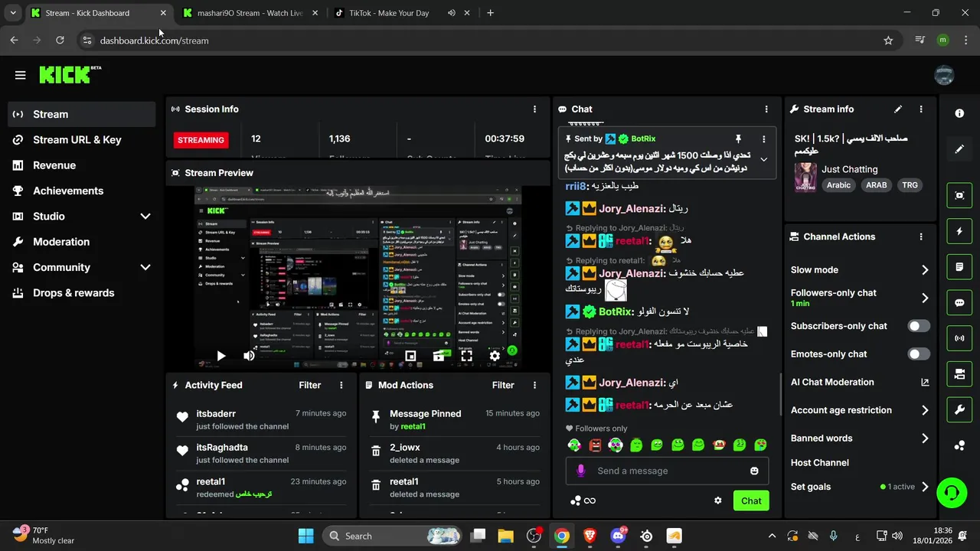This screenshot has width=980, height=551.
Task: Open Account age restriction arrow
Action: [x=925, y=410]
